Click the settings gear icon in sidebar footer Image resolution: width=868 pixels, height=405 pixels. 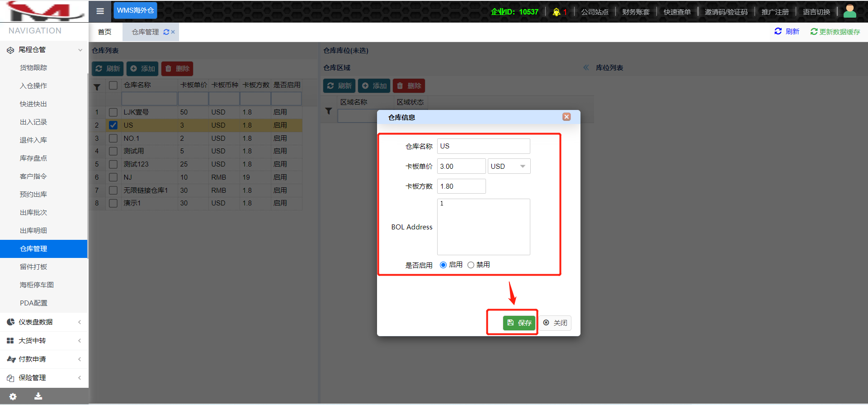tap(13, 396)
